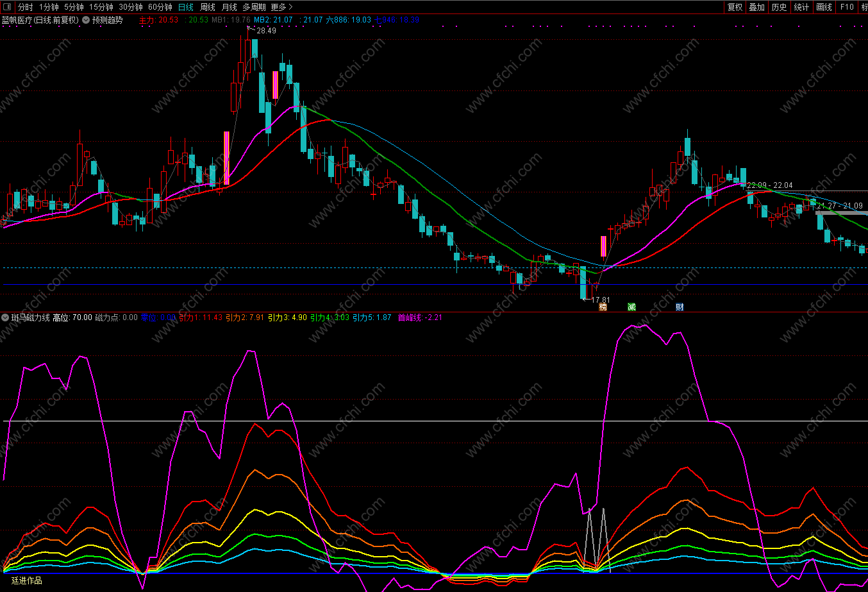The image size is (868, 592).
Task: Click the 22.09 - 22.04 price range label
Action: coord(769,185)
